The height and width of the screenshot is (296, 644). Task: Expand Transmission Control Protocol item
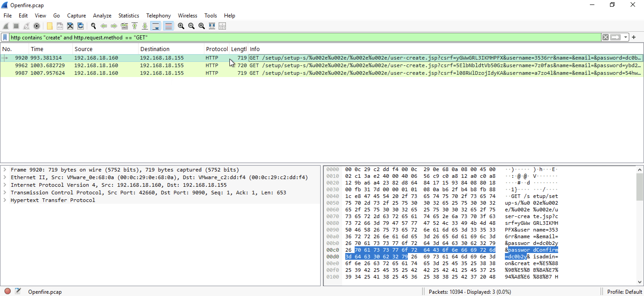pos(4,193)
